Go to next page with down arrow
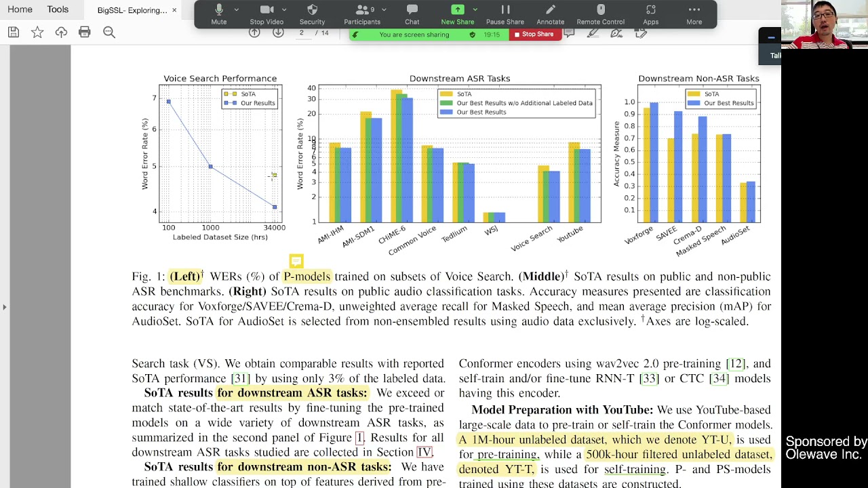The width and height of the screenshot is (868, 488). coord(278,33)
